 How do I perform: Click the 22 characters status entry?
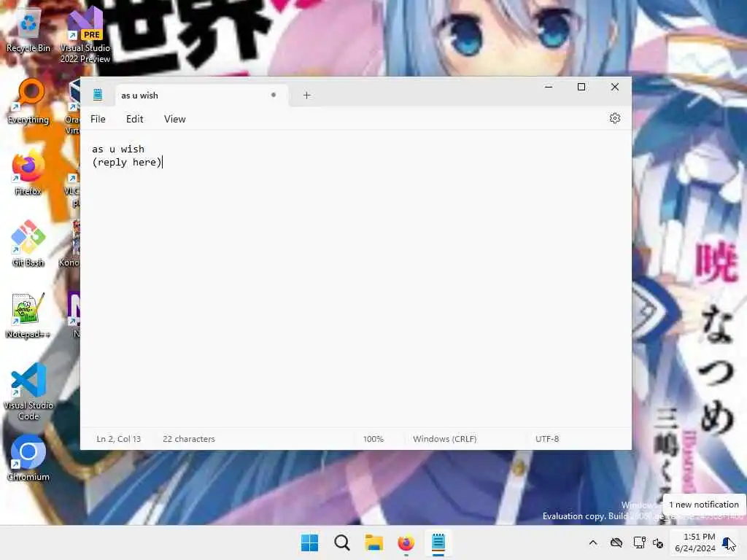click(x=189, y=438)
